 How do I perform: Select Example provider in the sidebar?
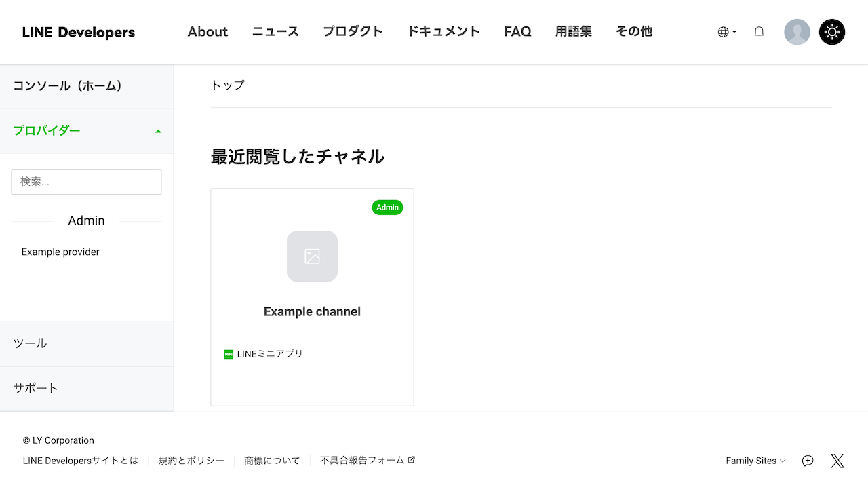point(60,252)
